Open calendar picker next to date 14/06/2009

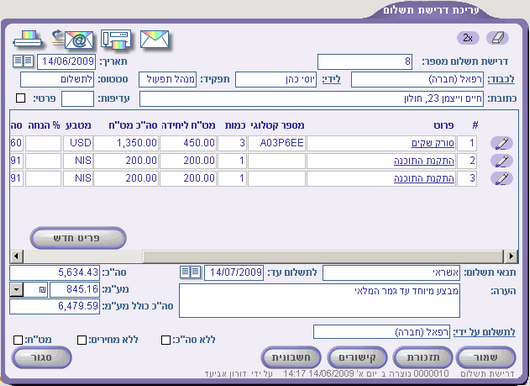(23, 61)
